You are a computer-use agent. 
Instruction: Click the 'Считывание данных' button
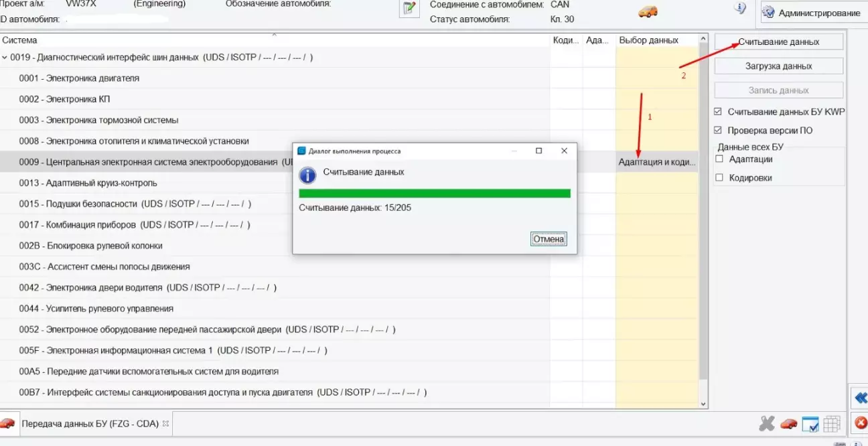click(779, 42)
